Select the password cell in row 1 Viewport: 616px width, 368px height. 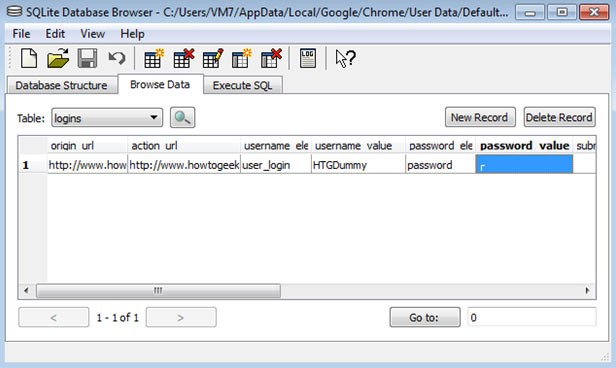pos(440,165)
